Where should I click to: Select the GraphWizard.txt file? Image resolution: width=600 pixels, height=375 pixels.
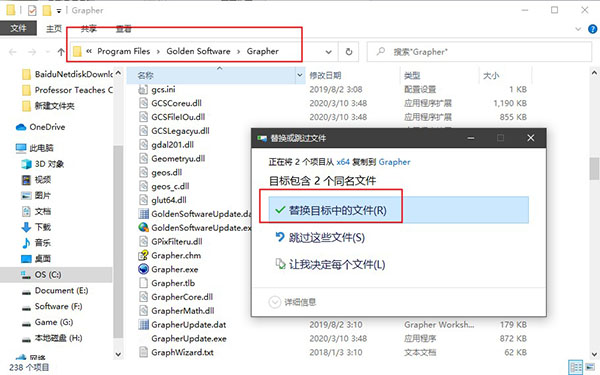pyautogui.click(x=183, y=352)
